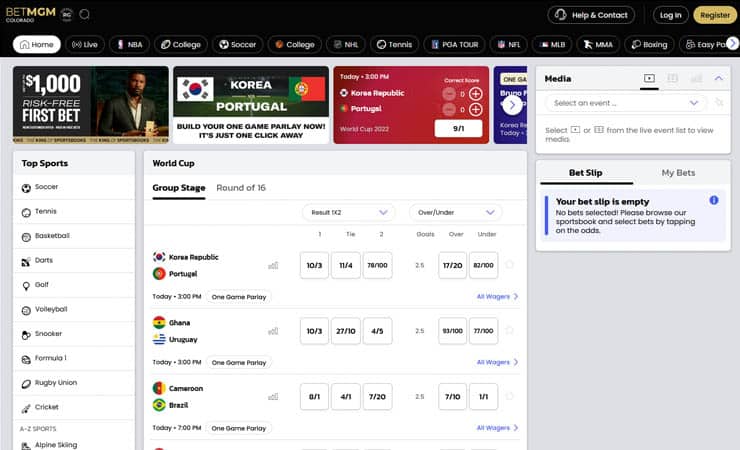This screenshot has width=740, height=450.
Task: Favorite the Cameroon vs Brazil match star
Action: pos(509,396)
